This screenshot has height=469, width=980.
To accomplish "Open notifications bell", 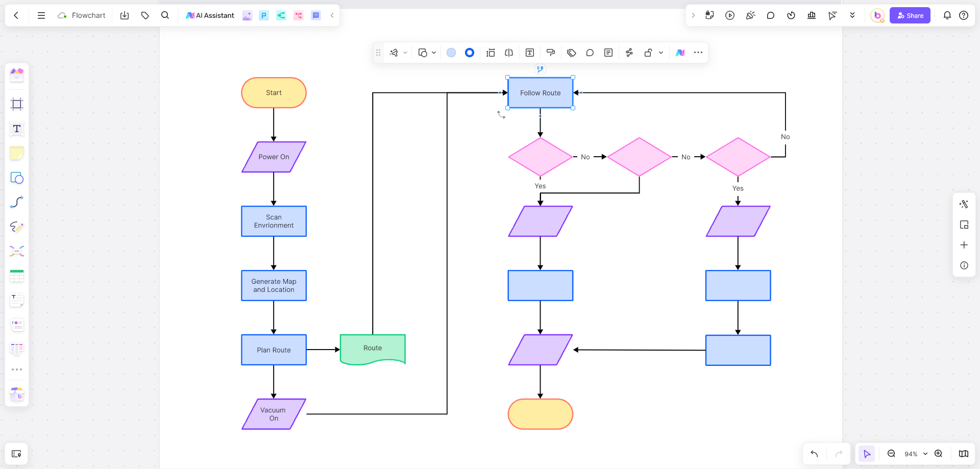I will coord(947,15).
